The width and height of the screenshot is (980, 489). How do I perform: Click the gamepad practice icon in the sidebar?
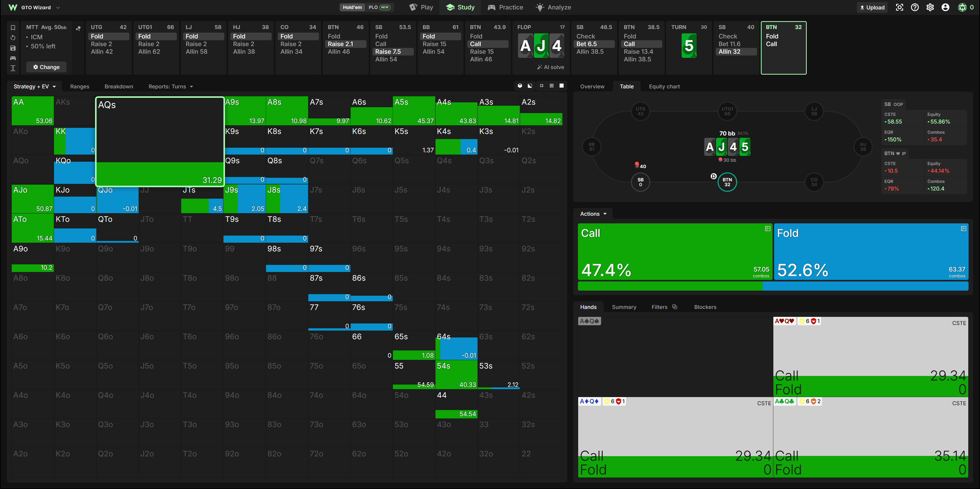point(13,58)
